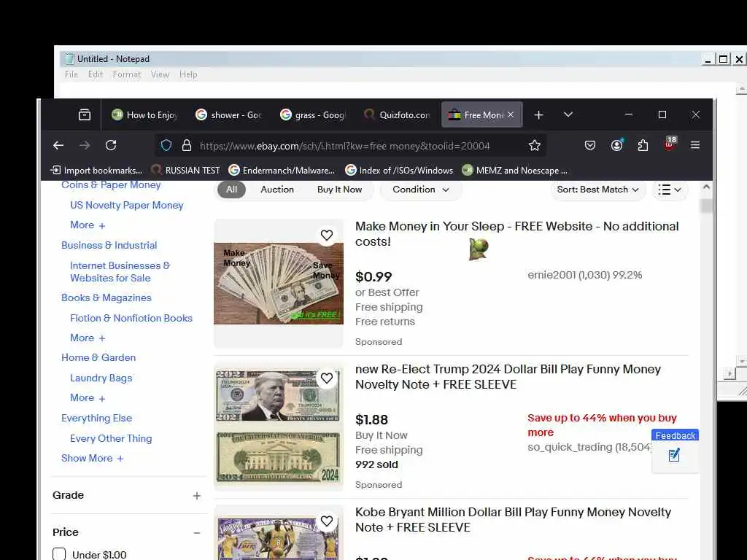This screenshot has width=747, height=560.
Task: Switch to the grass Google tab
Action: (x=314, y=114)
